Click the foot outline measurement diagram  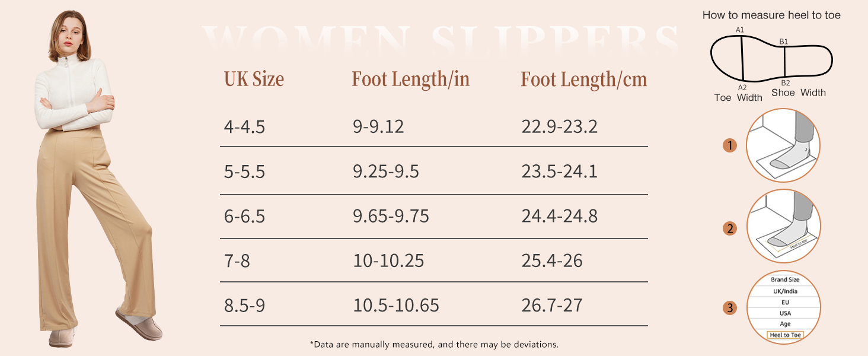(x=771, y=58)
